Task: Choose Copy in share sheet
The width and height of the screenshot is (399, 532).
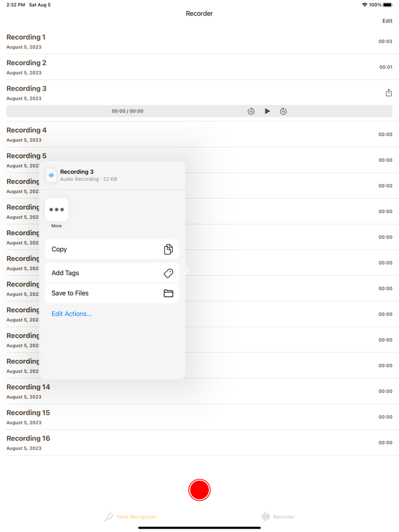Action: [112, 249]
